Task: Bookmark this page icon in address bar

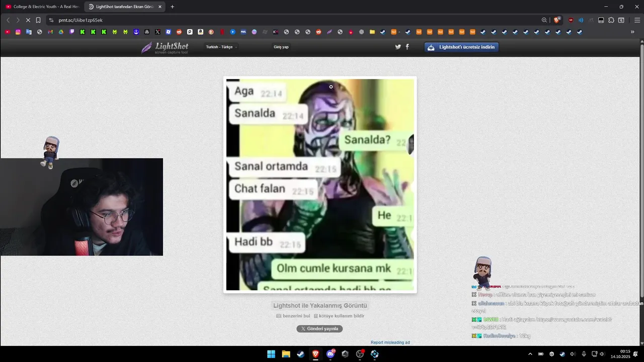Action: tap(38, 20)
